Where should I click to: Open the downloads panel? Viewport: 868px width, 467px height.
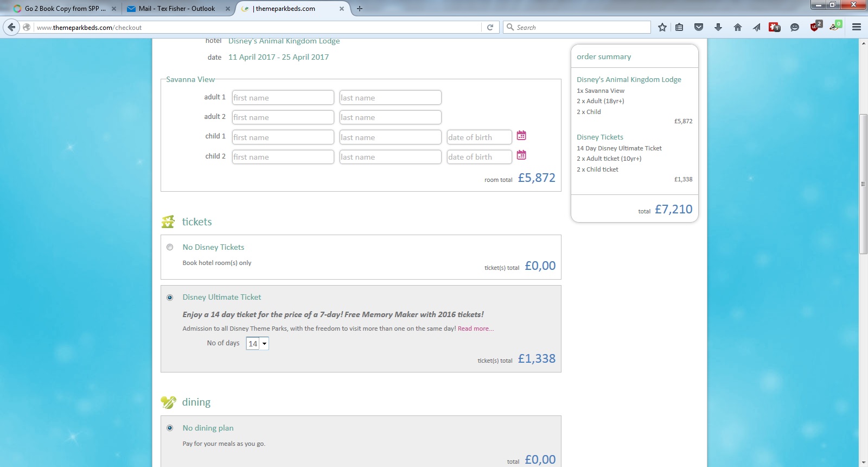718,27
